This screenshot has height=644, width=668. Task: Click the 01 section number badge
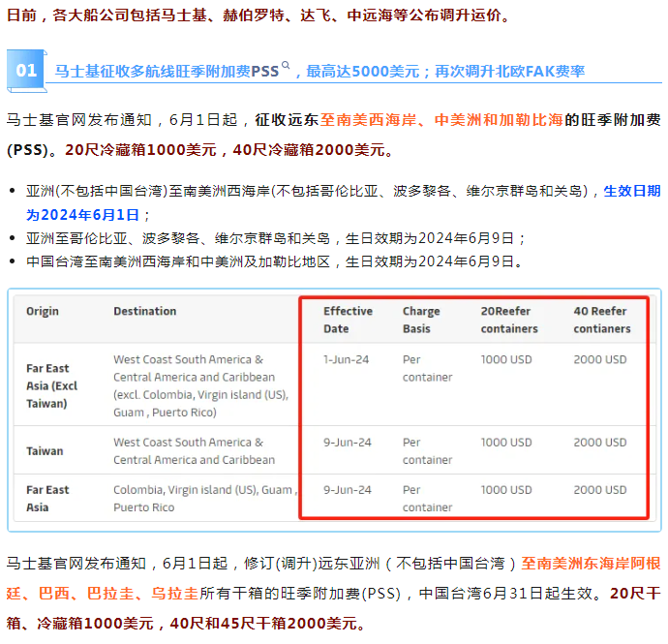[26, 71]
